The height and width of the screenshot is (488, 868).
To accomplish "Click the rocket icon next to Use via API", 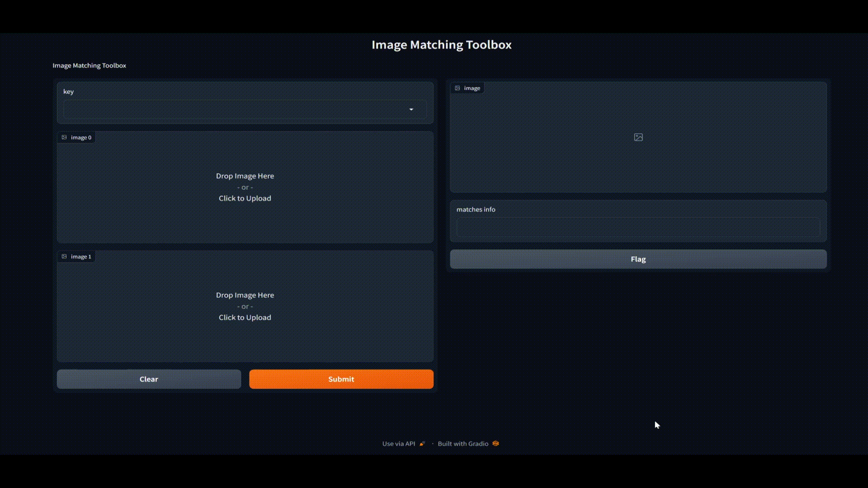I will tap(422, 444).
